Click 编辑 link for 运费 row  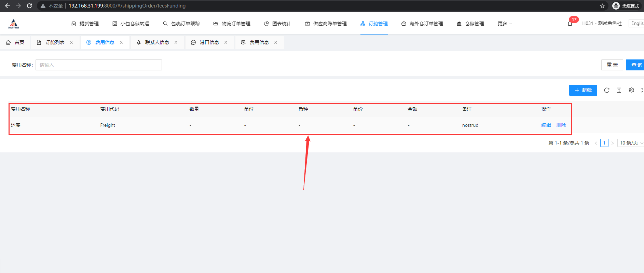pyautogui.click(x=546, y=125)
